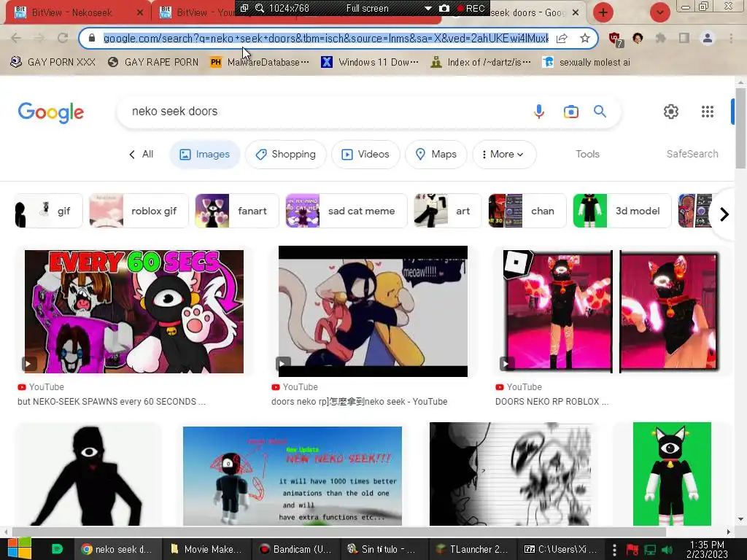Viewport: 747px width, 560px height.
Task: Show more suggestion chips with the right arrow
Action: point(724,214)
